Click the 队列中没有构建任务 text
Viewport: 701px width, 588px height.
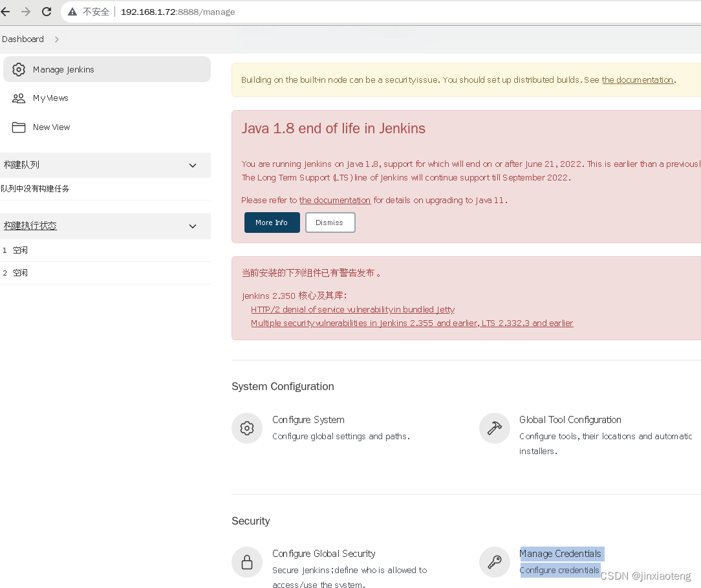[x=36, y=189]
